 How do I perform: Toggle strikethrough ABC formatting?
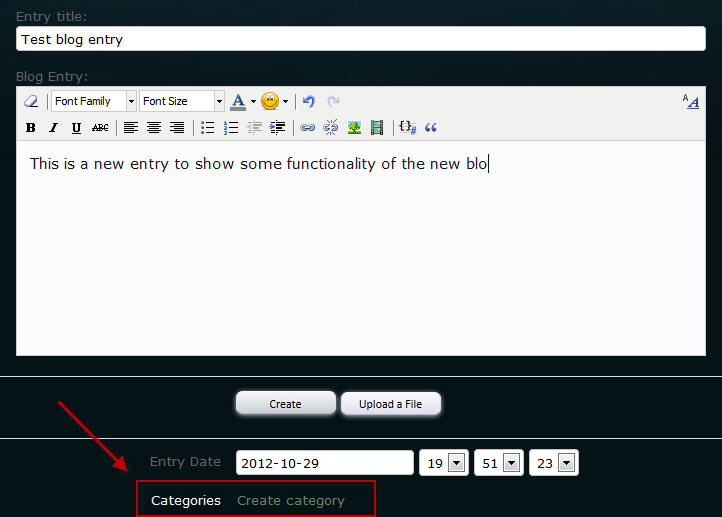[100, 128]
